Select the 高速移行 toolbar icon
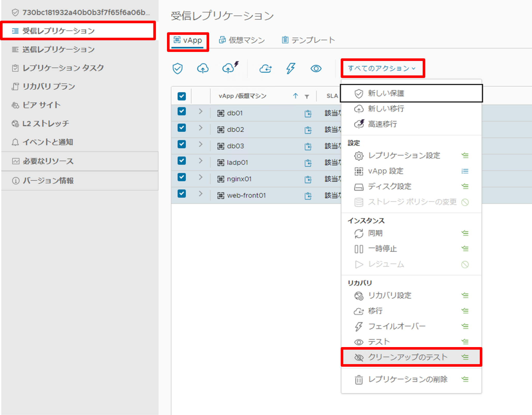Screen dimensions: 532x415 pos(230,68)
